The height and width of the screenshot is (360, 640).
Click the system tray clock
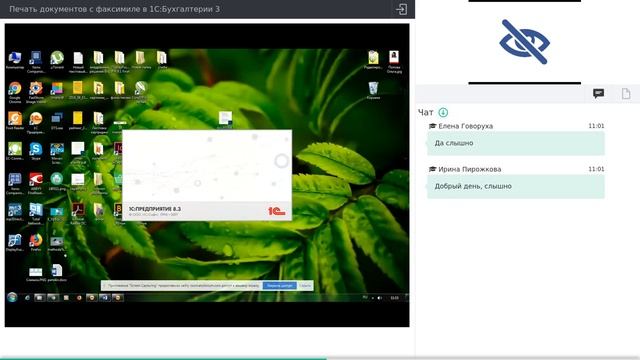coord(394,298)
